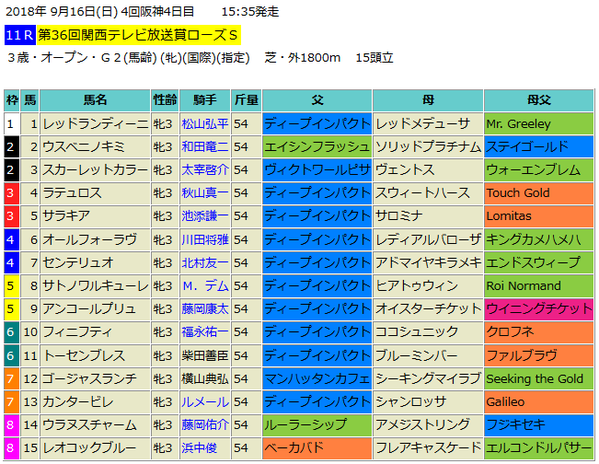Click damsire cell Roi Normand
This screenshot has width=599, height=464.
[x=539, y=286]
